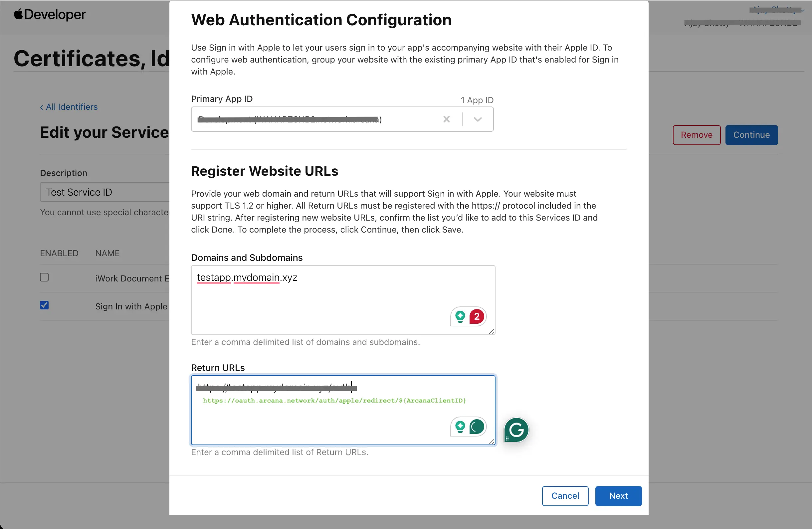812x529 pixels.
Task: Click the Sign In with Apple row name
Action: (x=131, y=306)
